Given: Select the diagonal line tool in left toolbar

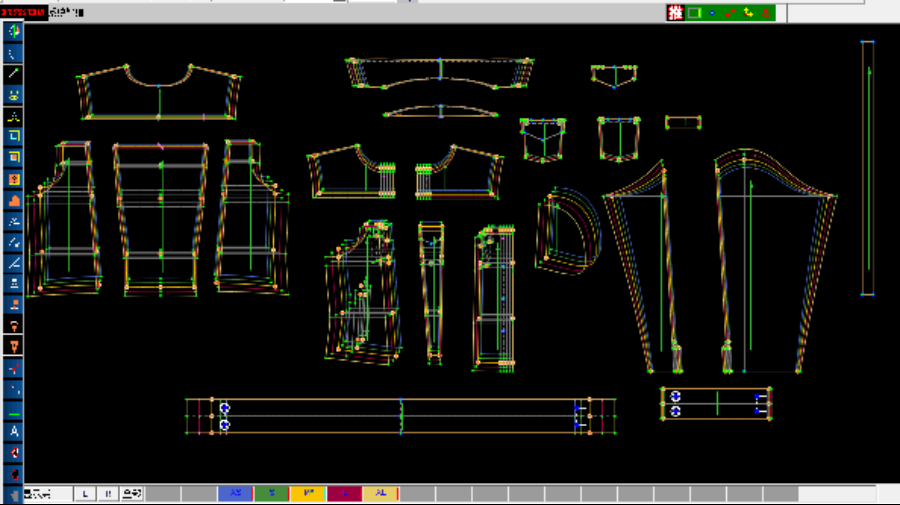Looking at the screenshot, I should [14, 74].
